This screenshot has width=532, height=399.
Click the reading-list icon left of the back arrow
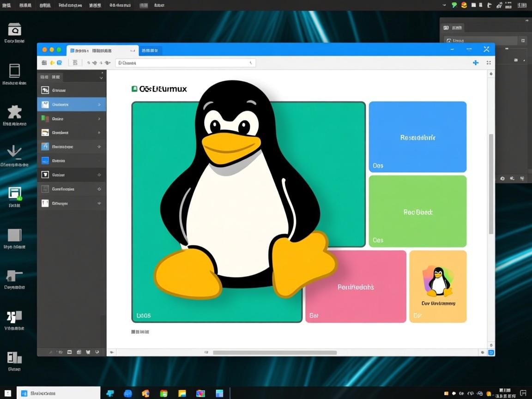tap(75, 62)
